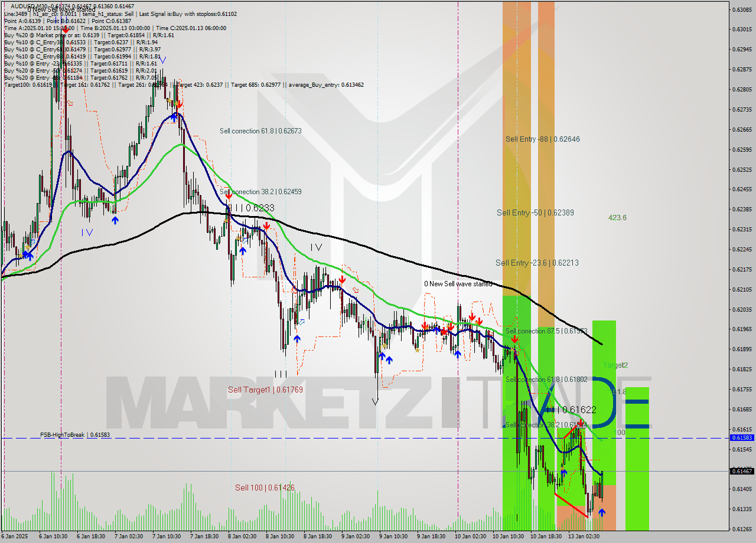Click the 'Point A:0.6139 | Point B:0.61622' line
This screenshot has height=543, width=756.
coord(67,21)
